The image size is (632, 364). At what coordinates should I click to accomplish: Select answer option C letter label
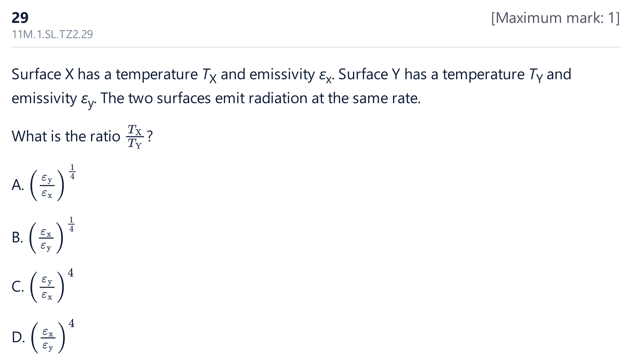tap(18, 287)
